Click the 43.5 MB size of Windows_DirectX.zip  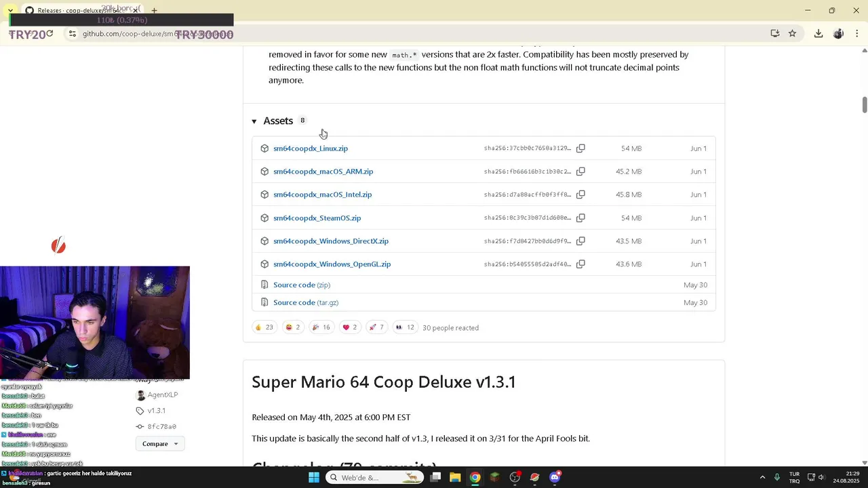[x=629, y=241]
